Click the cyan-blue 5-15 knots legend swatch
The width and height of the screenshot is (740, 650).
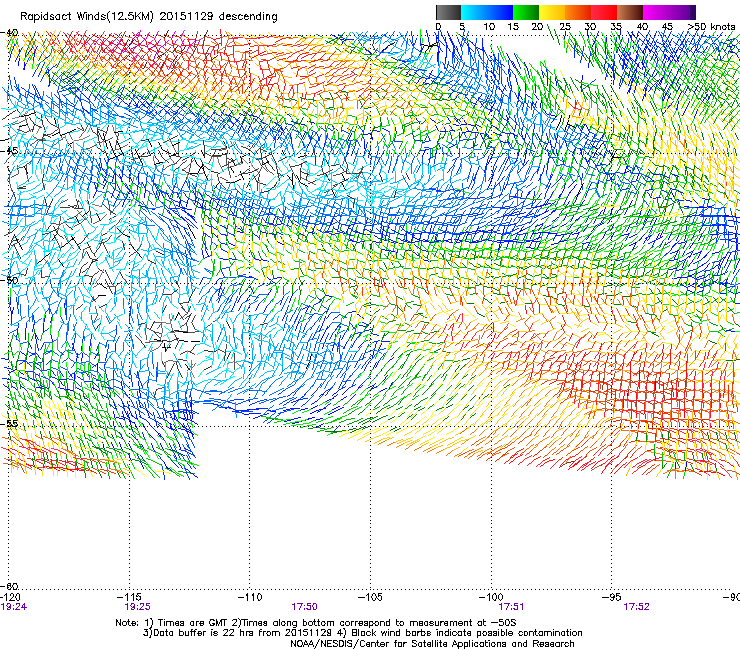(487, 12)
